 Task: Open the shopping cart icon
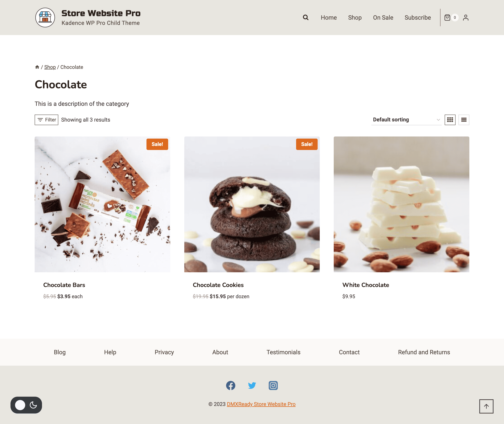pos(447,18)
